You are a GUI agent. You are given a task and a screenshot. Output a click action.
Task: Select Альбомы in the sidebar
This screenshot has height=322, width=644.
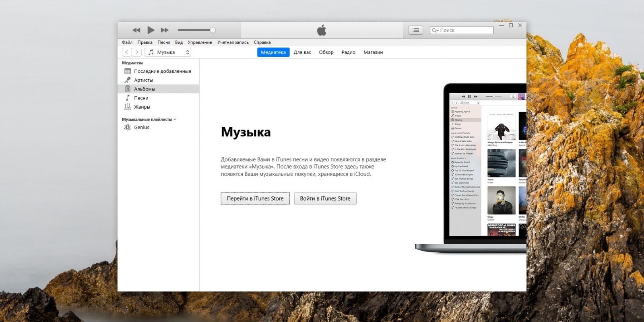coord(158,89)
